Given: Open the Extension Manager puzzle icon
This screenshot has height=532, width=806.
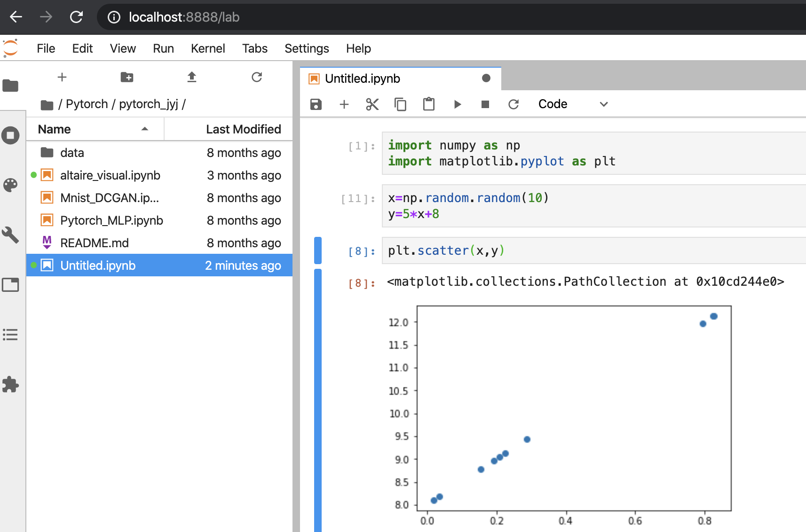Looking at the screenshot, I should pyautogui.click(x=10, y=384).
